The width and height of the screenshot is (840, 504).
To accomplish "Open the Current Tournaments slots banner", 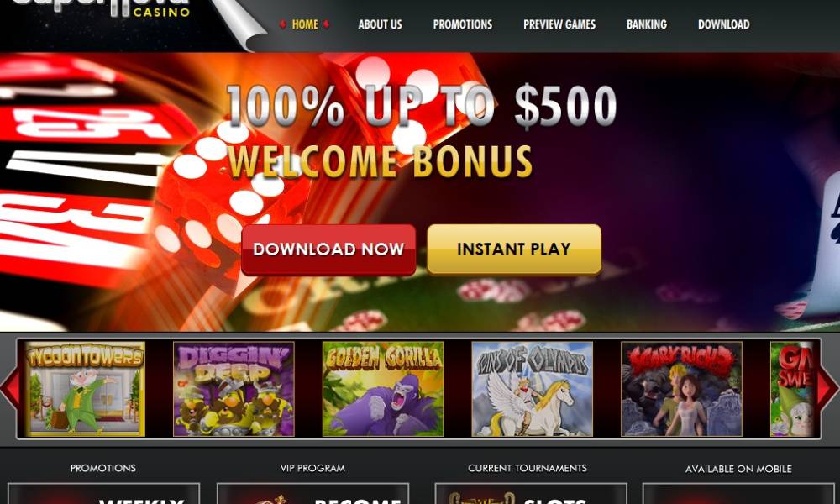I will coord(530,493).
